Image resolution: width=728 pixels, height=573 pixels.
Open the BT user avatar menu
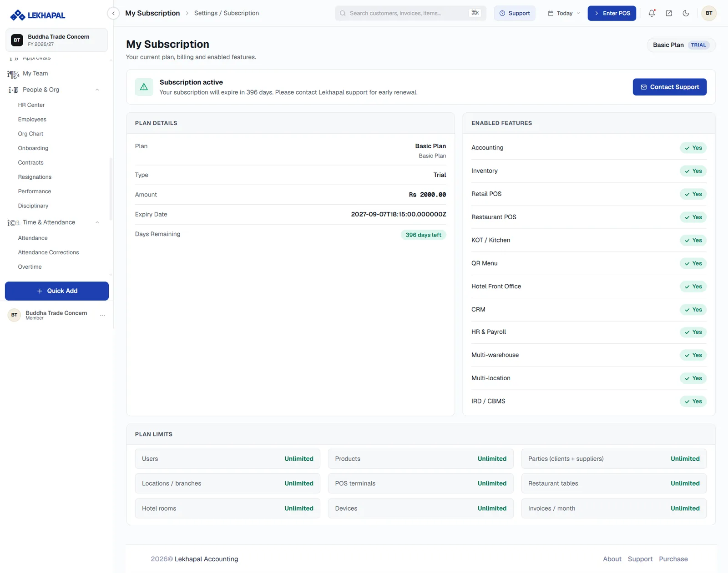(x=709, y=13)
